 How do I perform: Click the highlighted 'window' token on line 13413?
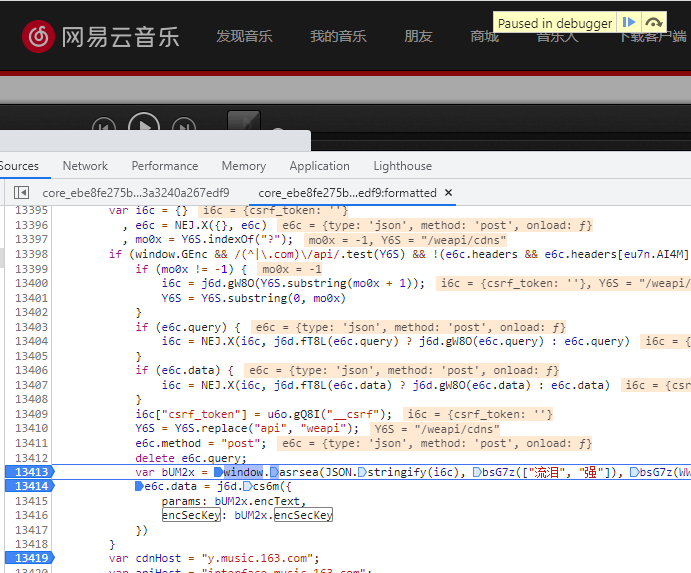pos(243,473)
